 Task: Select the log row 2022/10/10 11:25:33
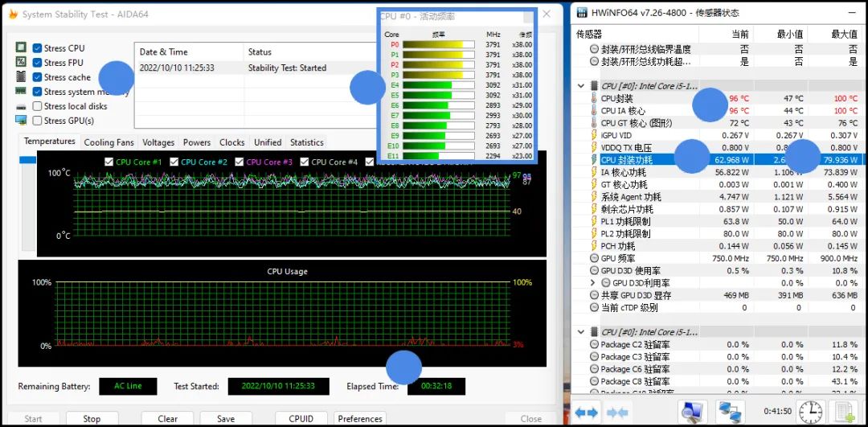(256, 68)
